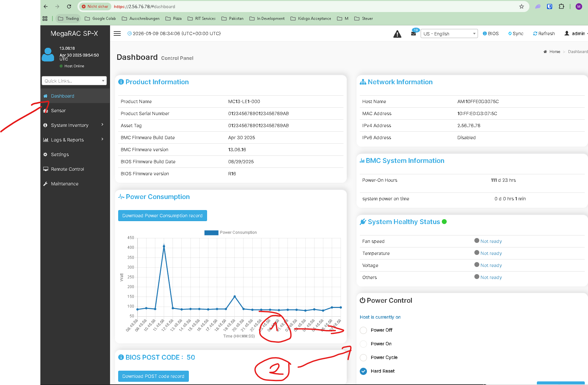The height and width of the screenshot is (385, 588).
Task: Go back with the browser back arrow
Action: [46, 7]
